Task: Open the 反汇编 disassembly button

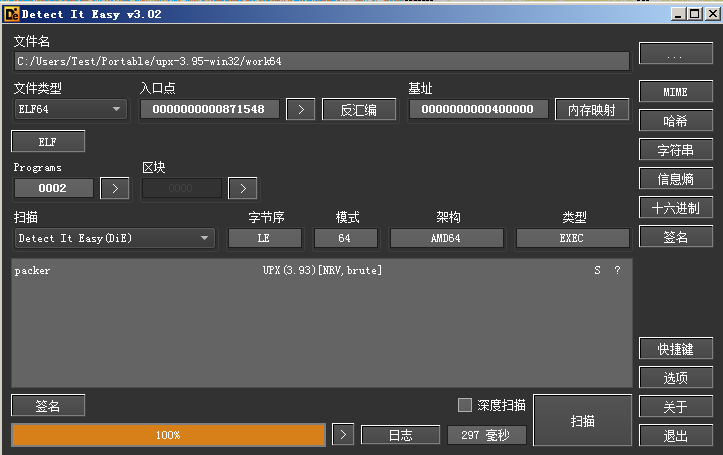Action: (x=359, y=109)
